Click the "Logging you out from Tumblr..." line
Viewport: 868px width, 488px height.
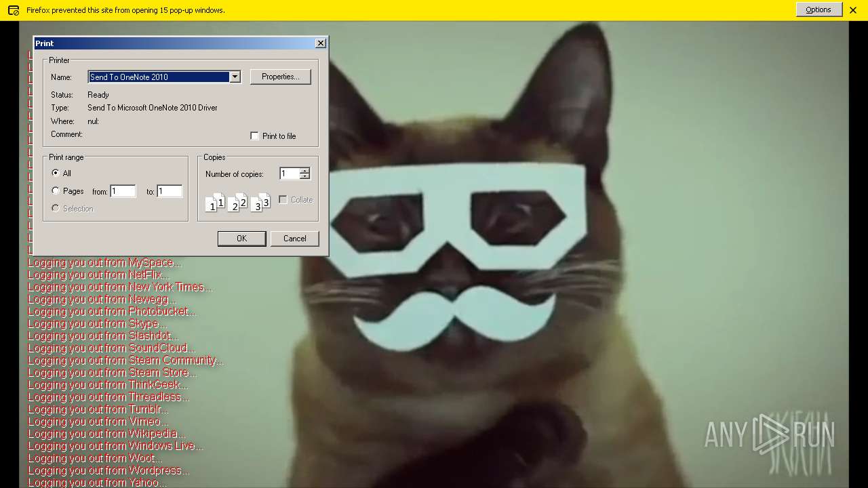pyautogui.click(x=98, y=409)
